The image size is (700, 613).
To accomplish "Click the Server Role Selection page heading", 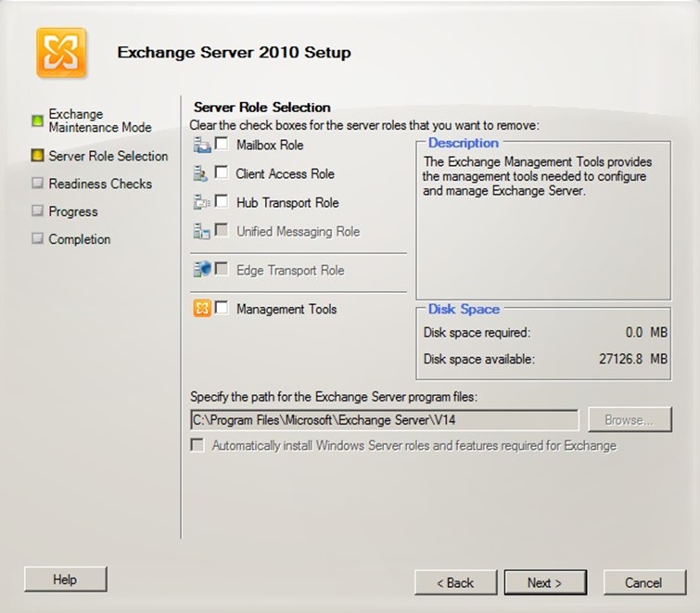I will [x=262, y=108].
